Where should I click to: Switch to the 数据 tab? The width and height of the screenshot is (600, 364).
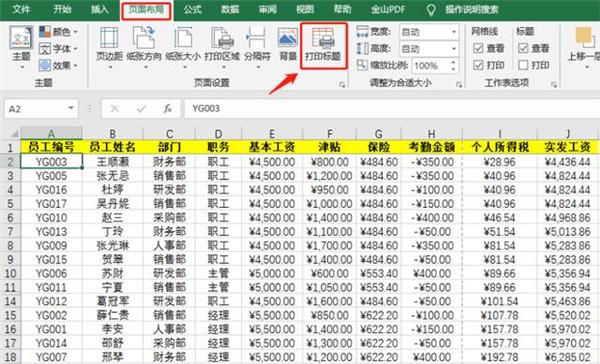230,9
